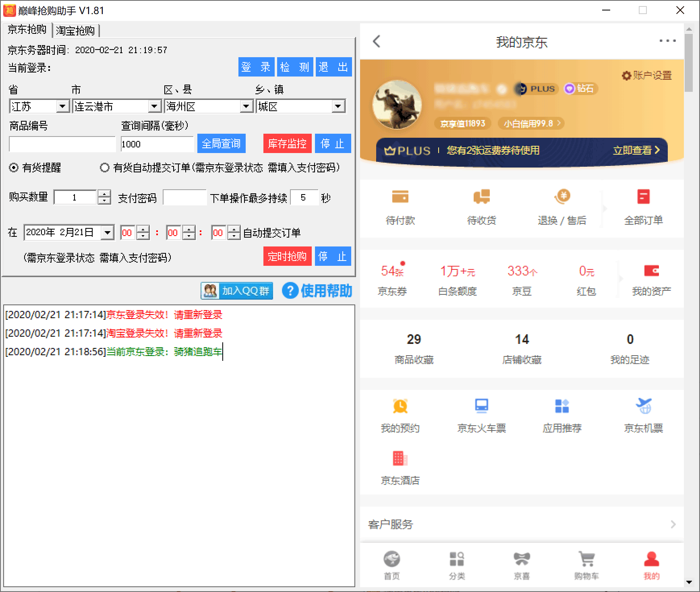
Task: Open the 我的资产 wallet icon
Action: (x=651, y=271)
